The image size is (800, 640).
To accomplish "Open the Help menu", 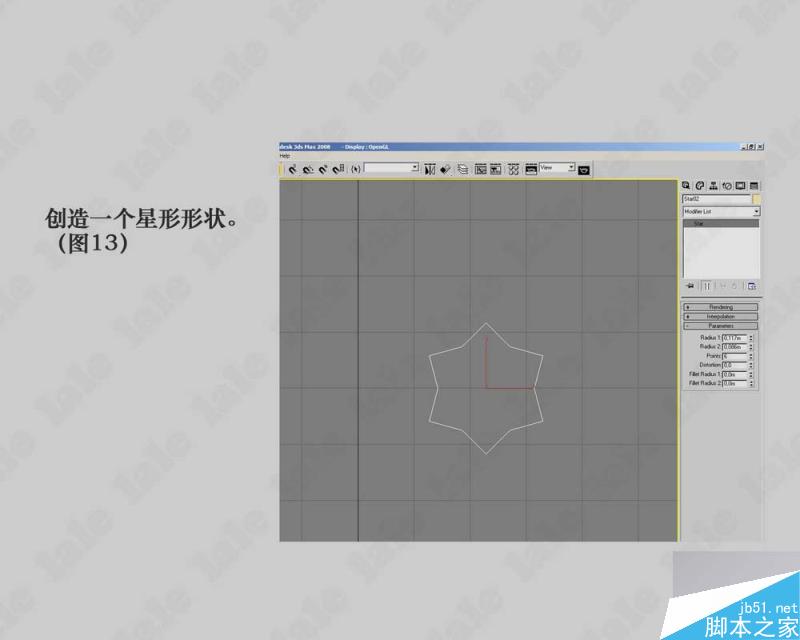I will (x=283, y=153).
